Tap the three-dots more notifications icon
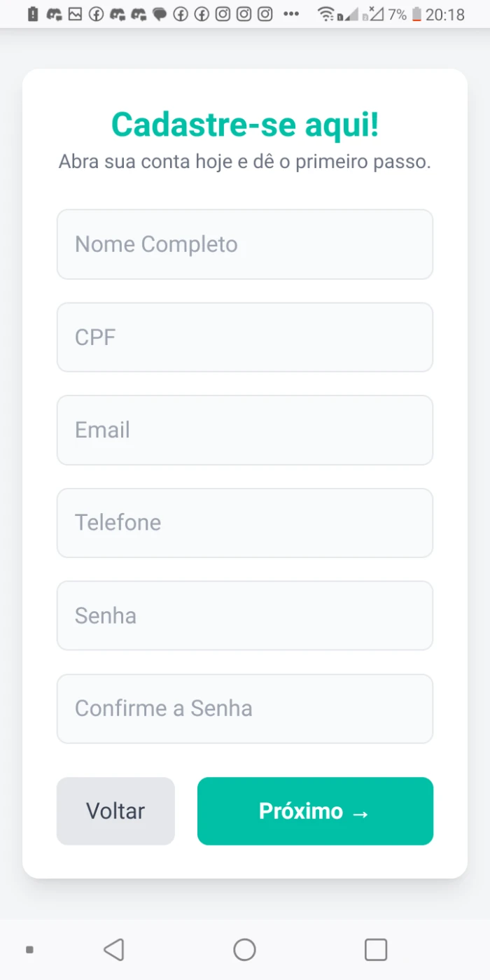Viewport: 490px width, 980px height. (292, 14)
